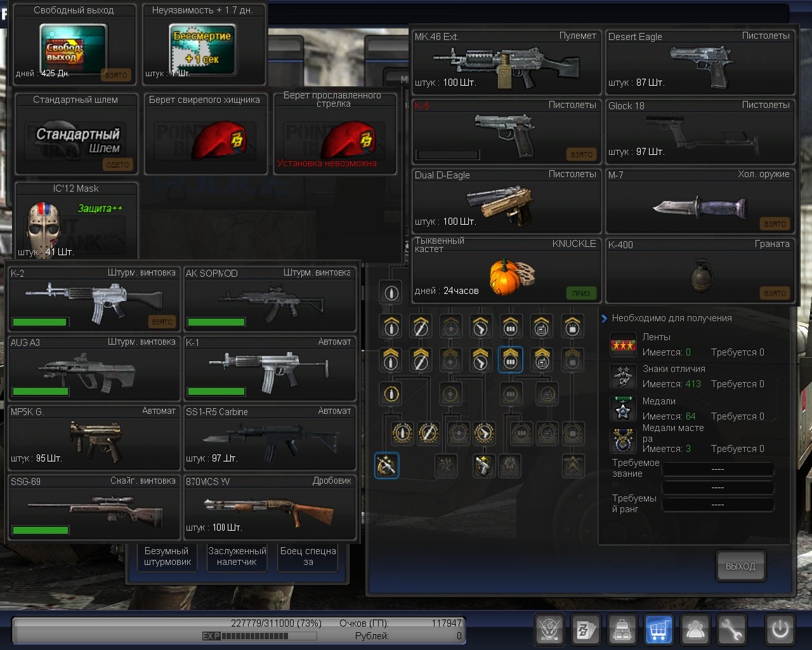This screenshot has width=812, height=650.
Task: Click the dimmed large chevron rank skill icon
Action: point(573,465)
